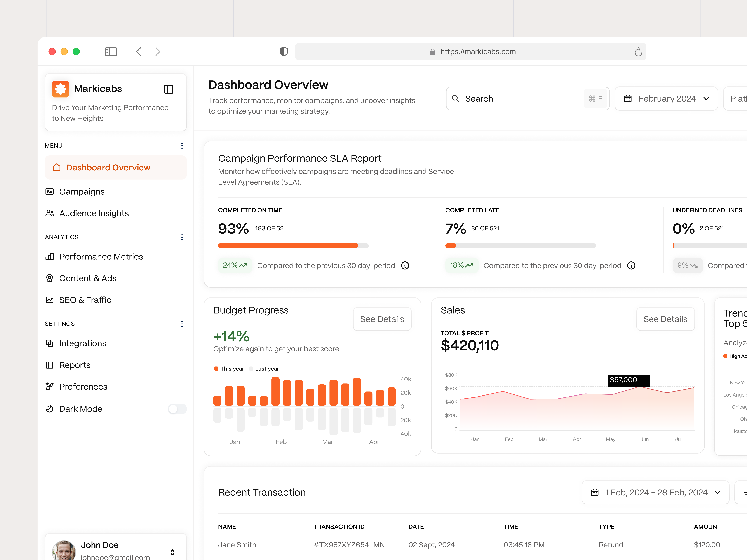Click the Integrations icon
The height and width of the screenshot is (560, 747).
(x=50, y=343)
